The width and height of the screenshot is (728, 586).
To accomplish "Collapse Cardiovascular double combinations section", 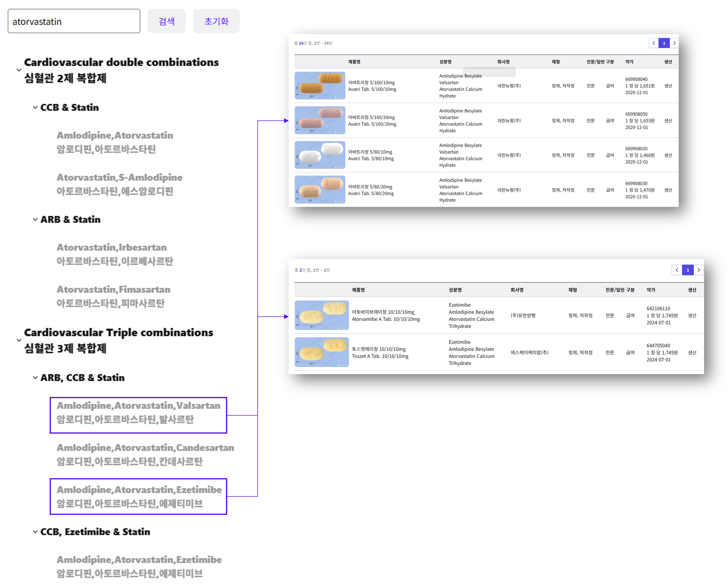I will (19, 70).
